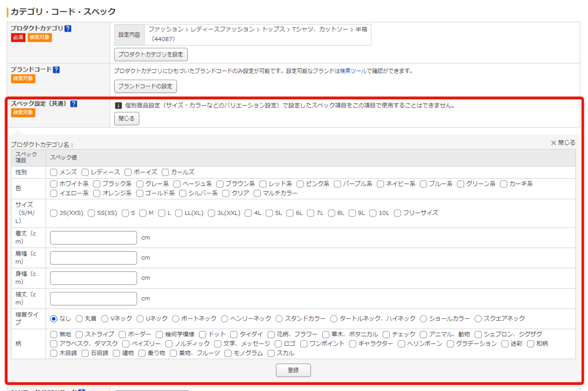588x391 pixels.
Task: Select the 丸首 neckline option
Action: click(79, 319)
